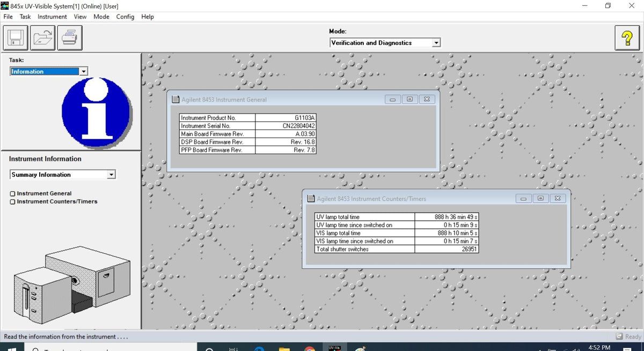Click the PFP firmware value Rev. 7.8
The width and height of the screenshot is (644, 351).
tap(304, 150)
